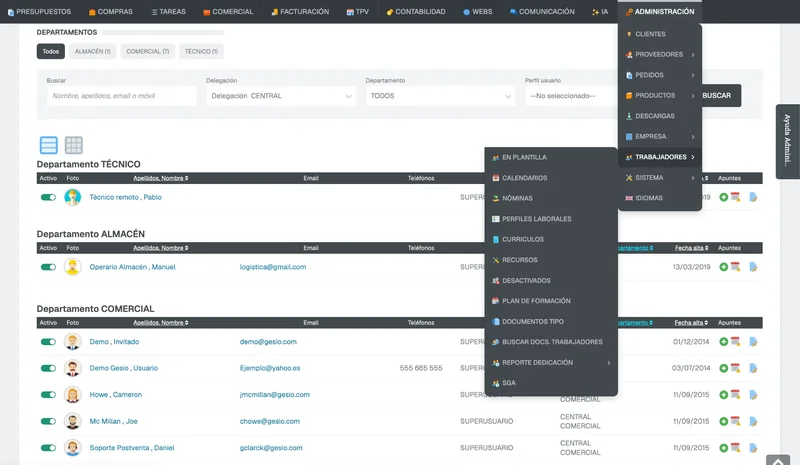The height and width of the screenshot is (465, 800).
Task: Expand the Sistema submenu
Action: tap(660, 178)
